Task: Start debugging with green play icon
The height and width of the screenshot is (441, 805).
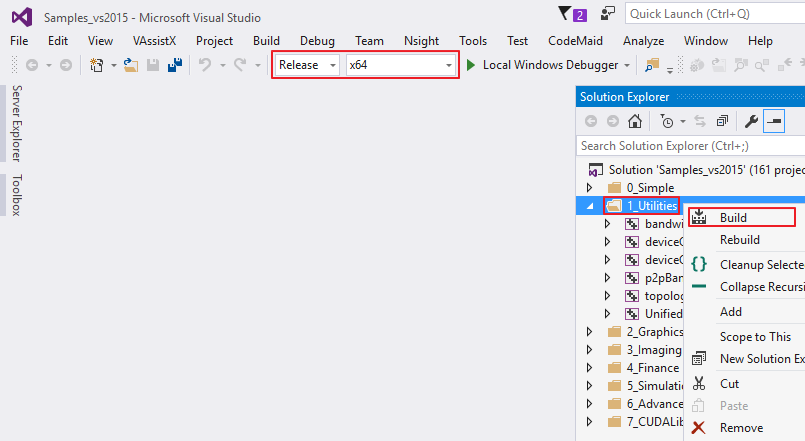Action: [x=470, y=65]
